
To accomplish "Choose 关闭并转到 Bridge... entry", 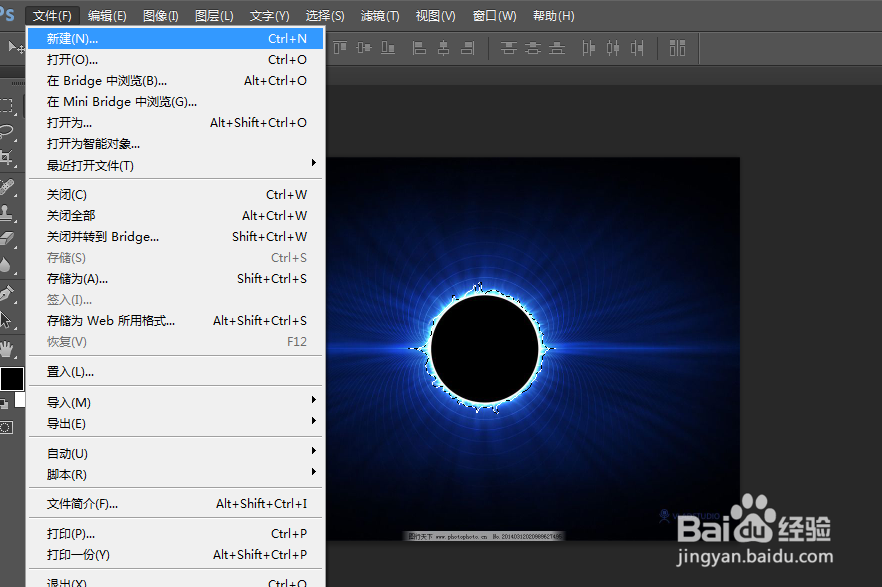I will 176,237.
